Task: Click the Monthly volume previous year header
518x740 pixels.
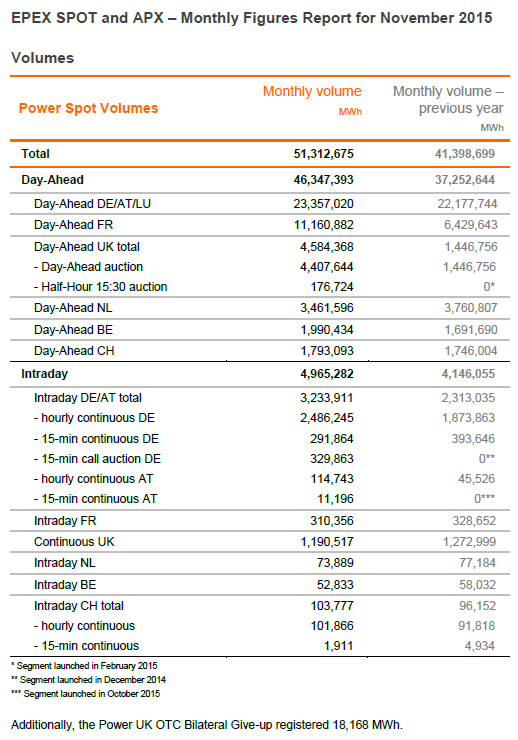Action: [448, 100]
